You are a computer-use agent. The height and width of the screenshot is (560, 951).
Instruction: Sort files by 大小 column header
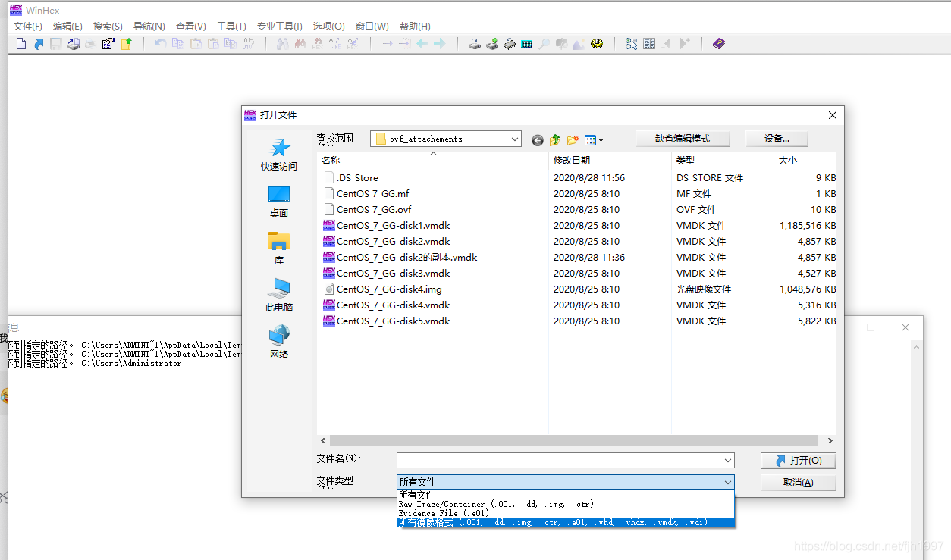point(805,161)
